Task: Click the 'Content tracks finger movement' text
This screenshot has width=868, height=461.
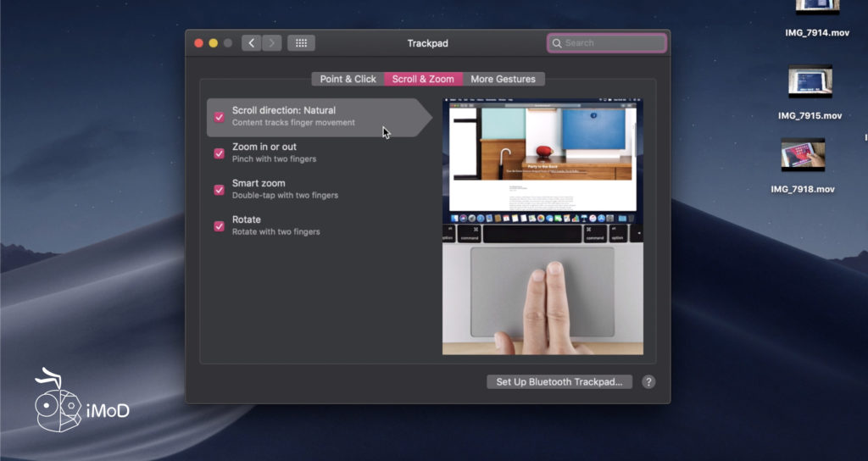Action: (293, 123)
